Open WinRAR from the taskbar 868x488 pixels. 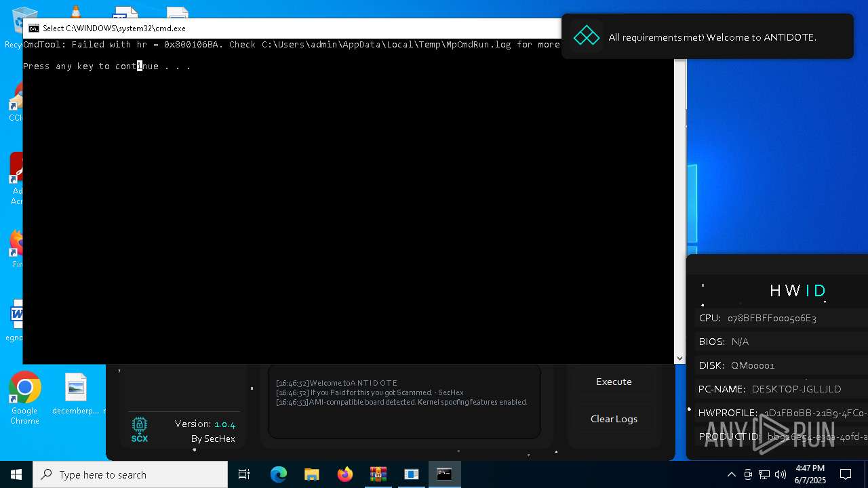378,474
